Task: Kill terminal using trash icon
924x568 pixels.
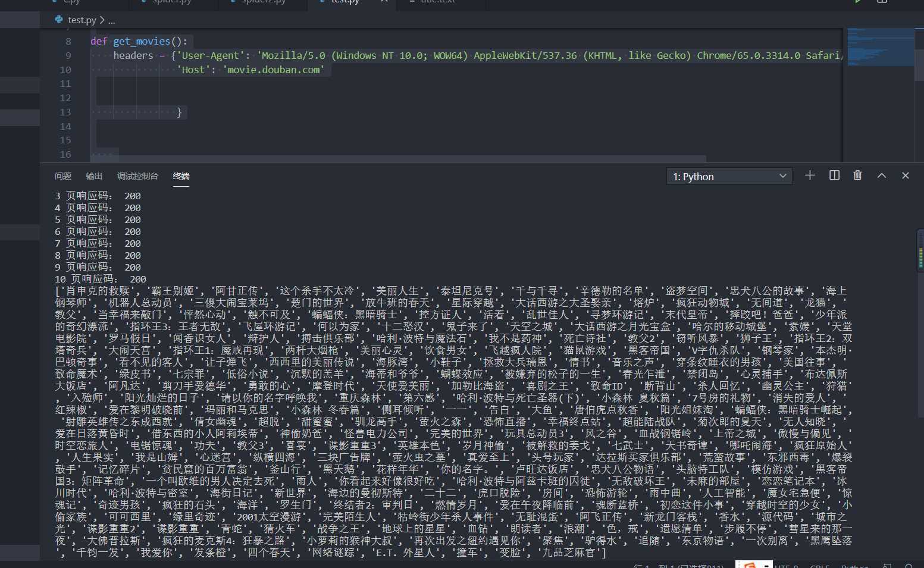Action: 857,175
